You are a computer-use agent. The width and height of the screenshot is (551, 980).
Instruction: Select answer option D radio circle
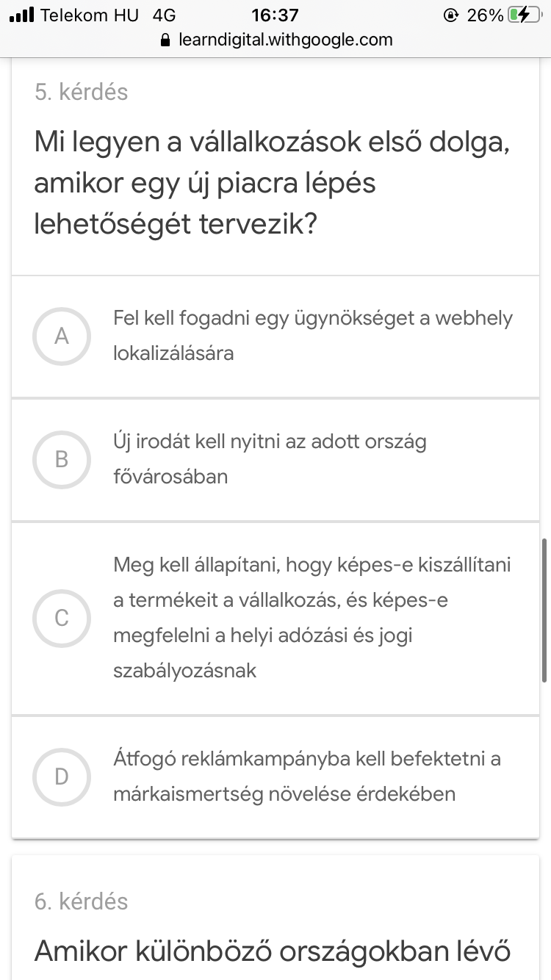pos(62,777)
